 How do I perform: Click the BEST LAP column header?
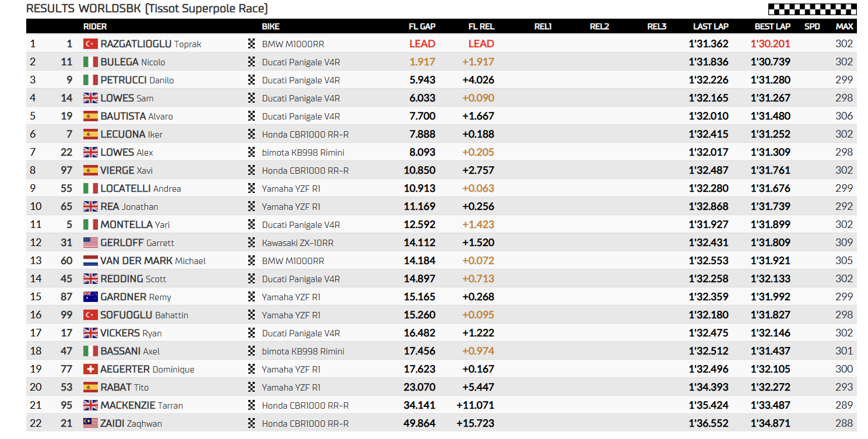click(x=772, y=26)
